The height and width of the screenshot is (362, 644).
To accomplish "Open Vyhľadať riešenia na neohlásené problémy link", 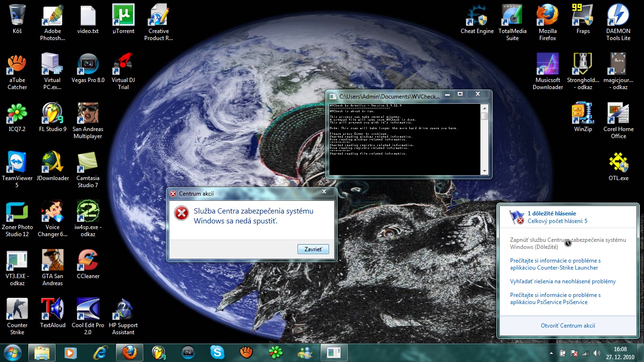I will pyautogui.click(x=562, y=281).
